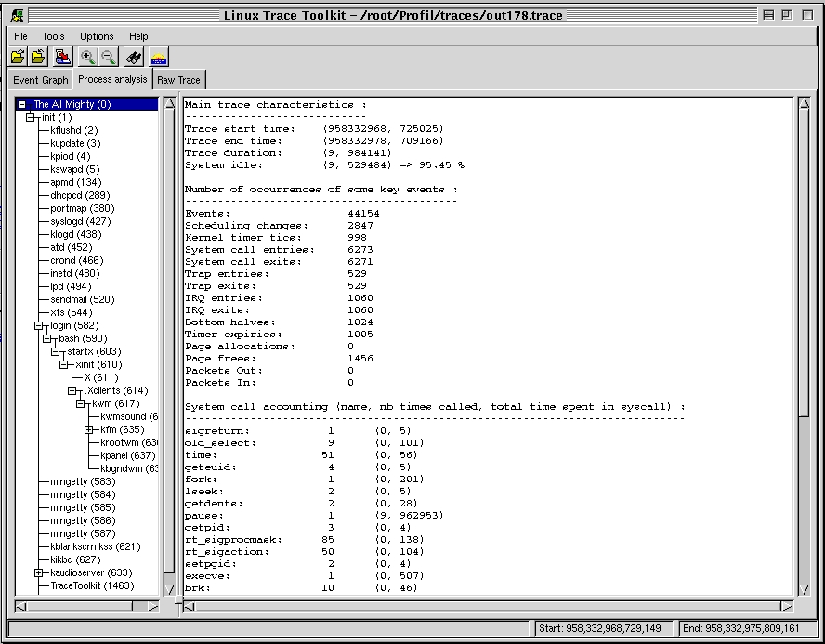Select kswapd (5) process

click(74, 169)
